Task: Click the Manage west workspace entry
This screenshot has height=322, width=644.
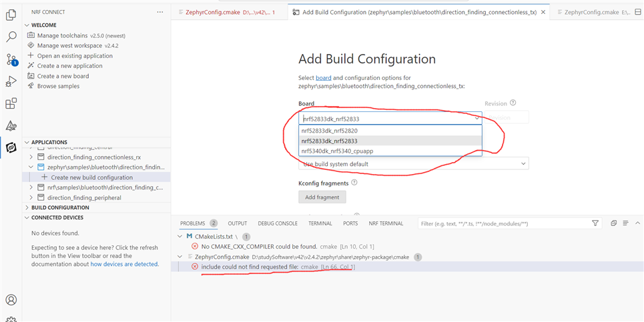Action: [73, 45]
